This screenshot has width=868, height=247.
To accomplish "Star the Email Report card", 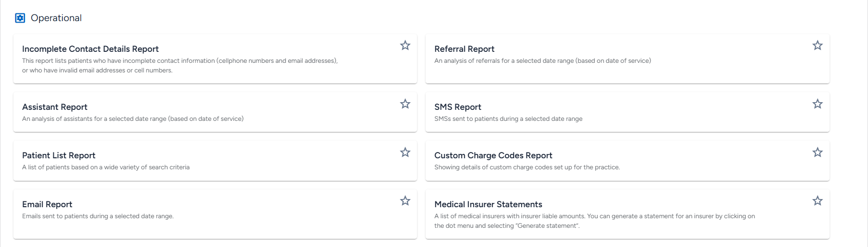I will (x=405, y=201).
